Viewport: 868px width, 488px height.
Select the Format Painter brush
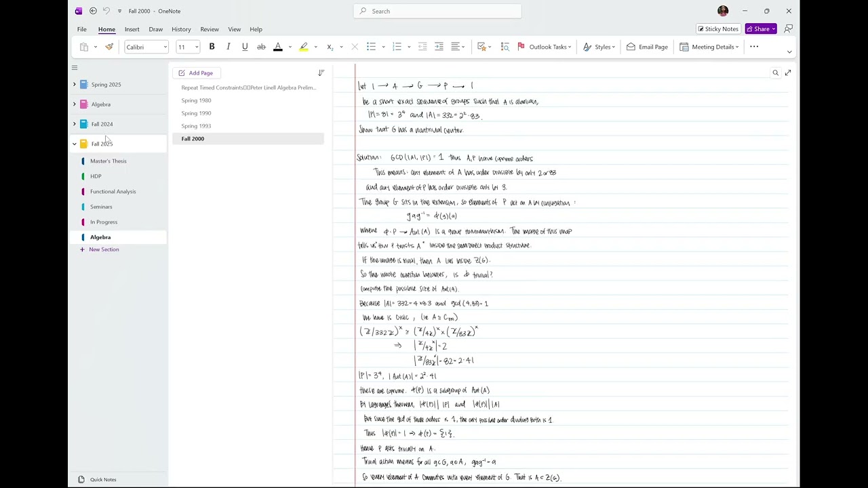coord(109,47)
